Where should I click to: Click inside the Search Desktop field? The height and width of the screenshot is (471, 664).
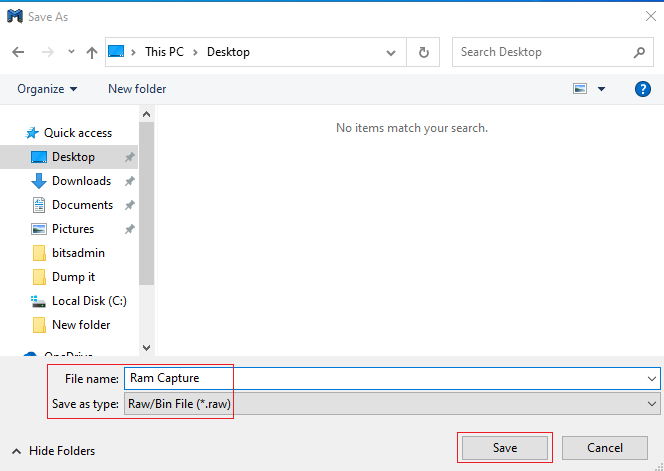(x=540, y=52)
